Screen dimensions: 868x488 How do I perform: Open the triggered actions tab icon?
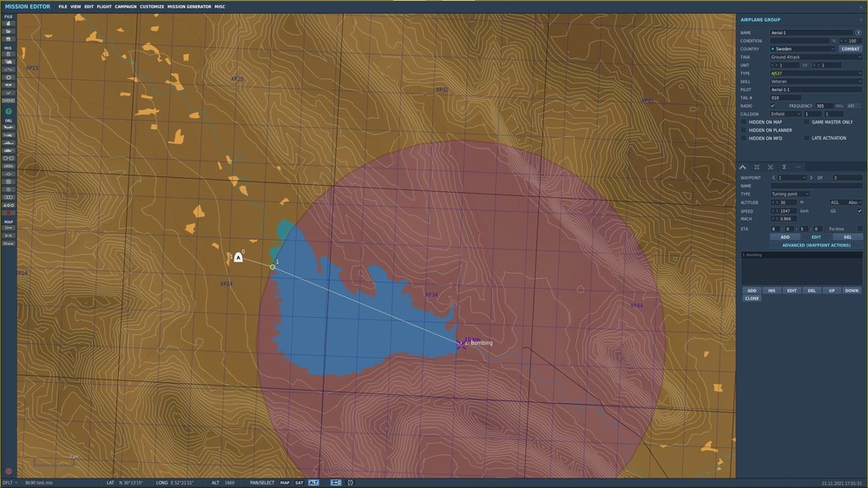pyautogui.click(x=771, y=167)
